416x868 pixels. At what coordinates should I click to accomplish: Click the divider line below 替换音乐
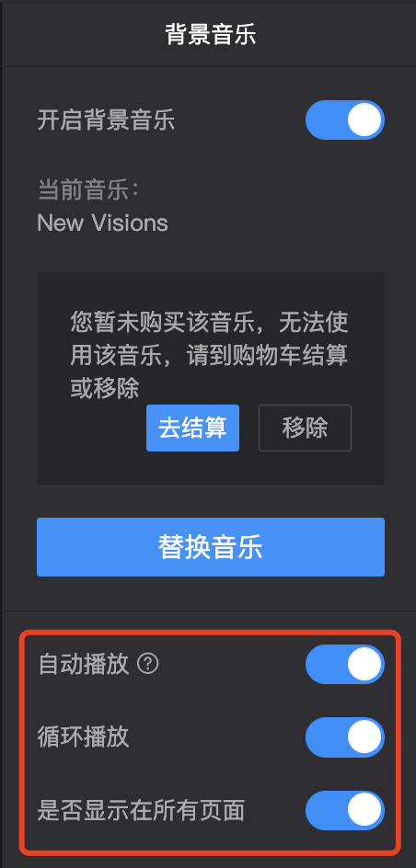210,611
